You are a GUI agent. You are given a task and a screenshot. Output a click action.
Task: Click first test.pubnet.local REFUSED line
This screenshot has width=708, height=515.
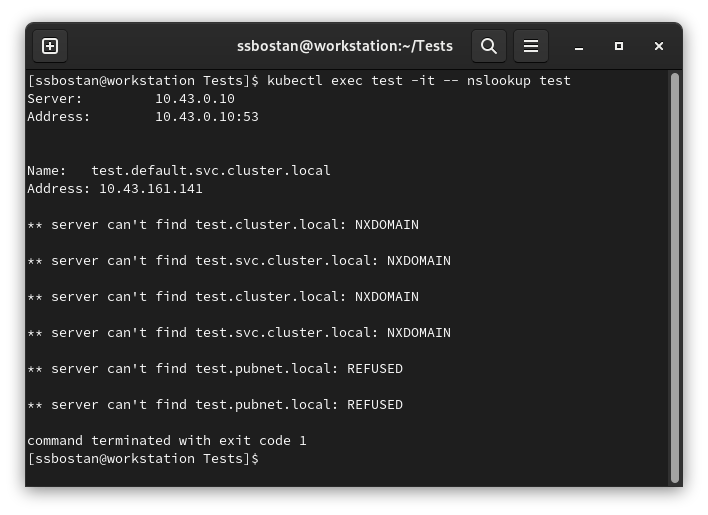point(215,369)
